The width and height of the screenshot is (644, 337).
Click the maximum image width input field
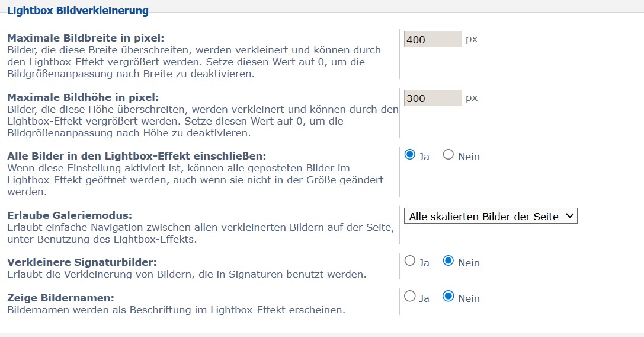[x=432, y=40]
